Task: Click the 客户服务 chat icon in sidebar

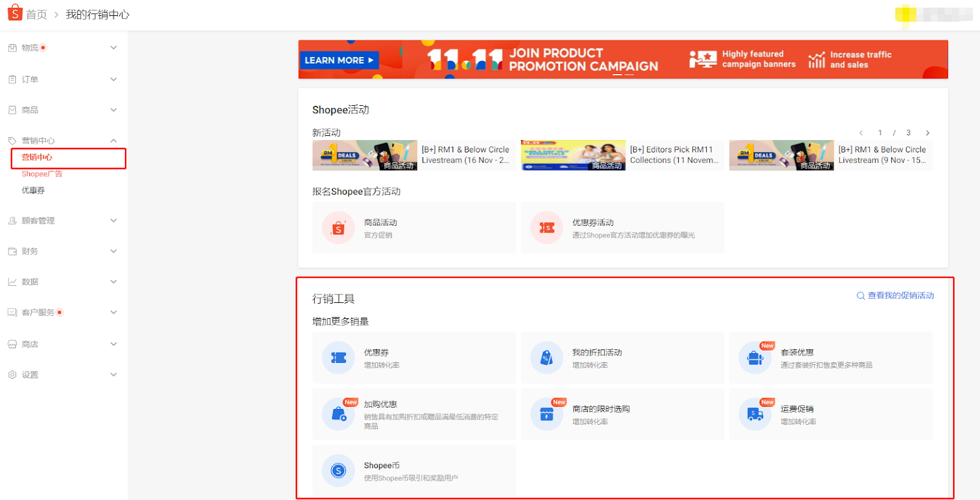Action: tap(12, 313)
